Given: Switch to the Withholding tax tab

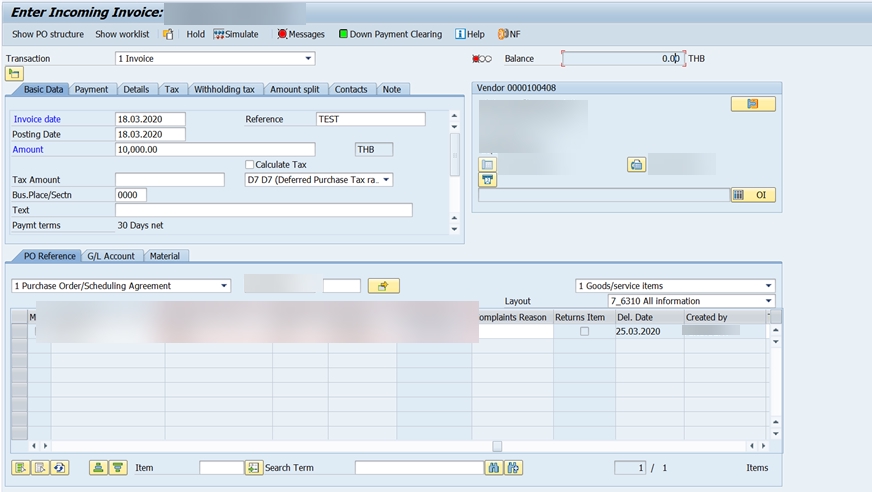Looking at the screenshot, I should [x=224, y=89].
